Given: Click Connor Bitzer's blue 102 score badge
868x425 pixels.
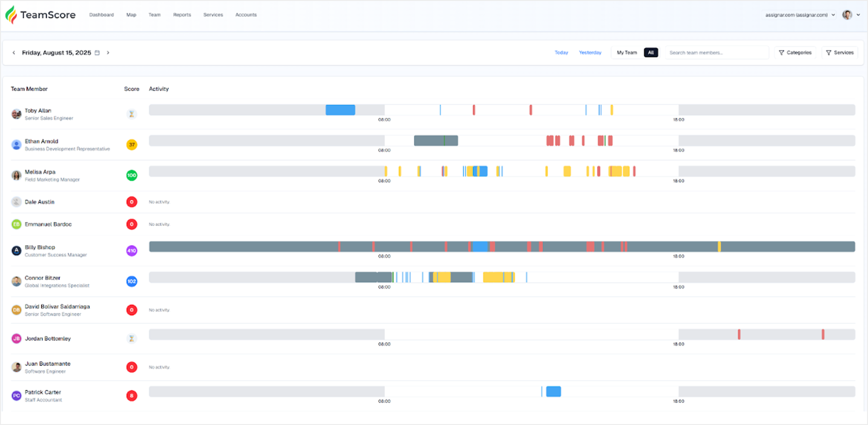Looking at the screenshot, I should click(132, 282).
